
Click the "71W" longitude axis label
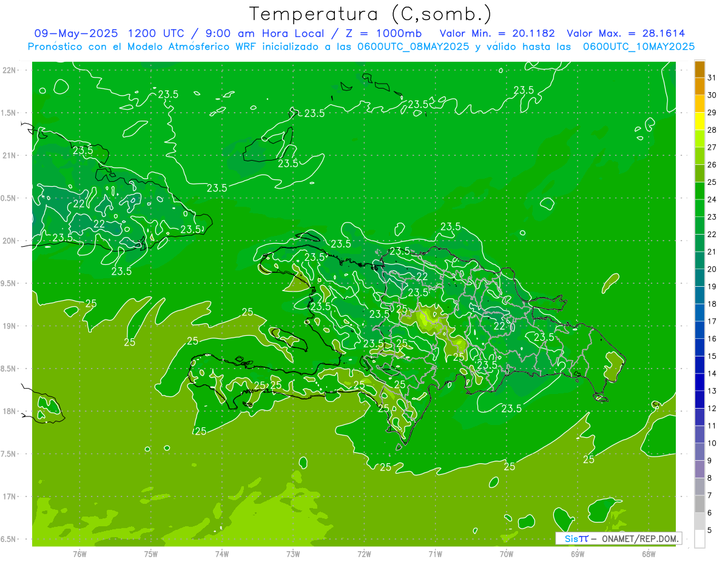tap(435, 554)
